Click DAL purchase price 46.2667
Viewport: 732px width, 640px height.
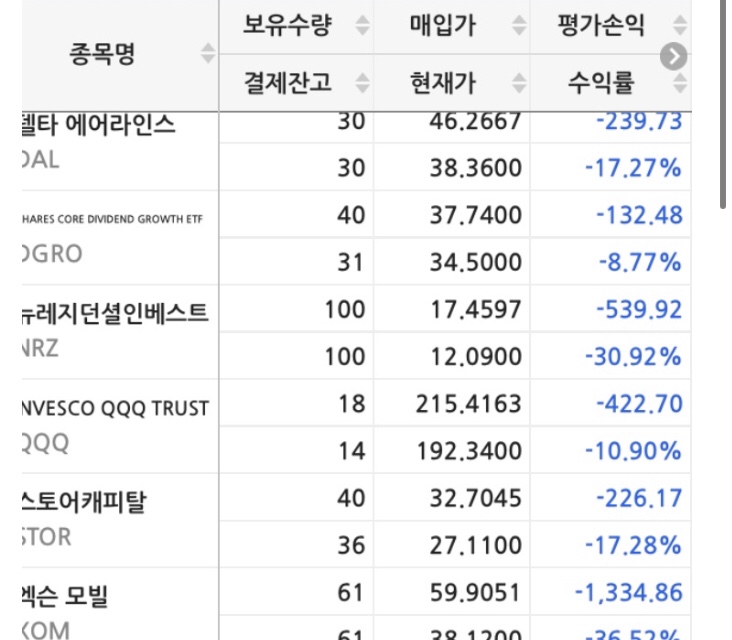pos(475,121)
